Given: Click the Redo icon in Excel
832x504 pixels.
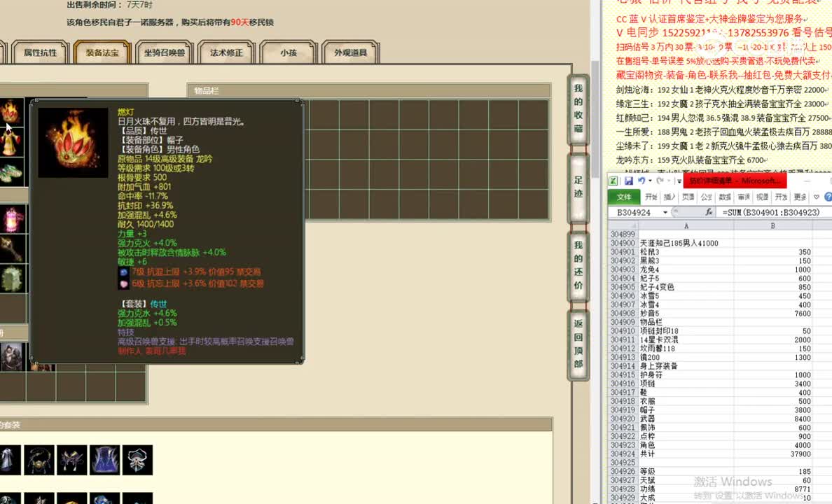Looking at the screenshot, I should point(659,179).
